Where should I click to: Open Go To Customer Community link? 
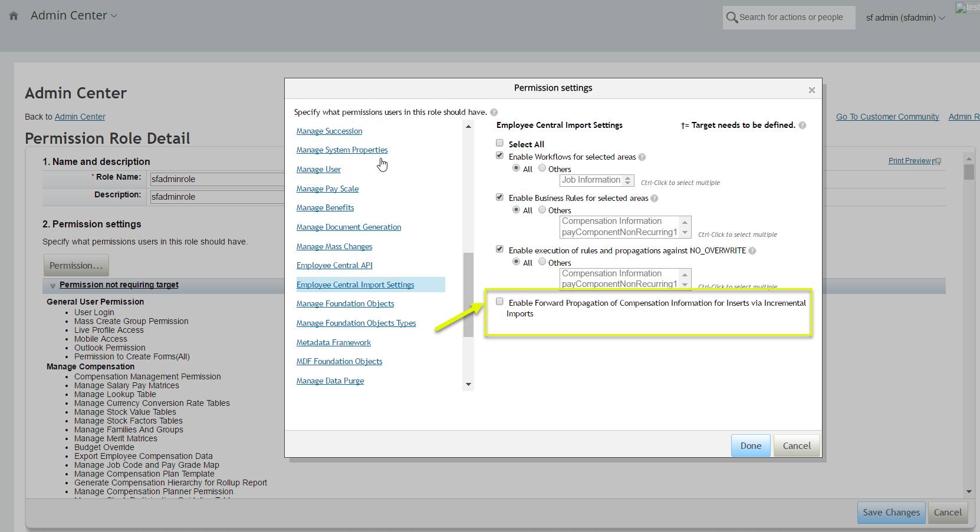pos(887,117)
